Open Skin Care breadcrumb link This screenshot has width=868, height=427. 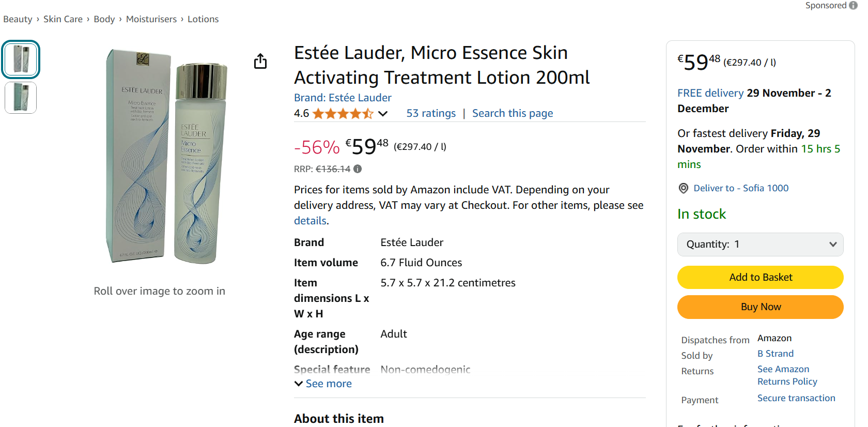coord(63,19)
